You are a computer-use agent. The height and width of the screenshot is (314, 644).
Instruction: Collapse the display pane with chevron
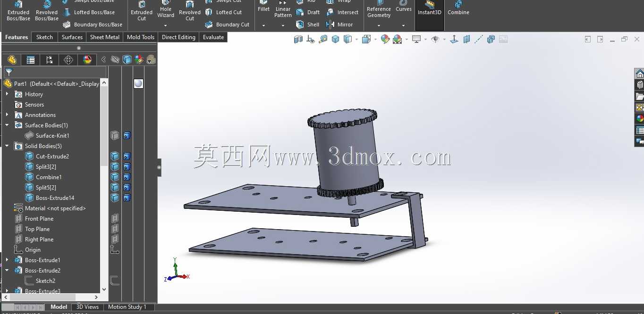click(x=103, y=60)
